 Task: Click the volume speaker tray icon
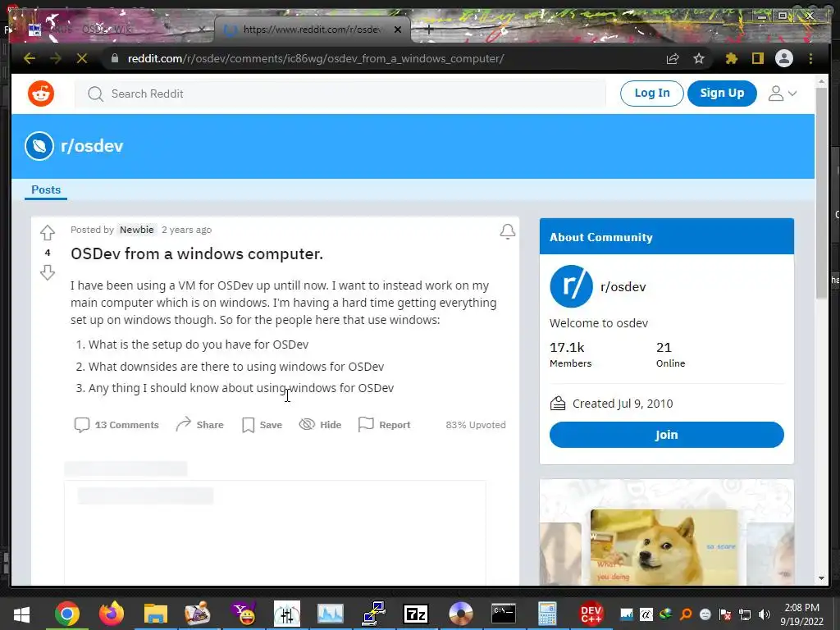(x=765, y=614)
